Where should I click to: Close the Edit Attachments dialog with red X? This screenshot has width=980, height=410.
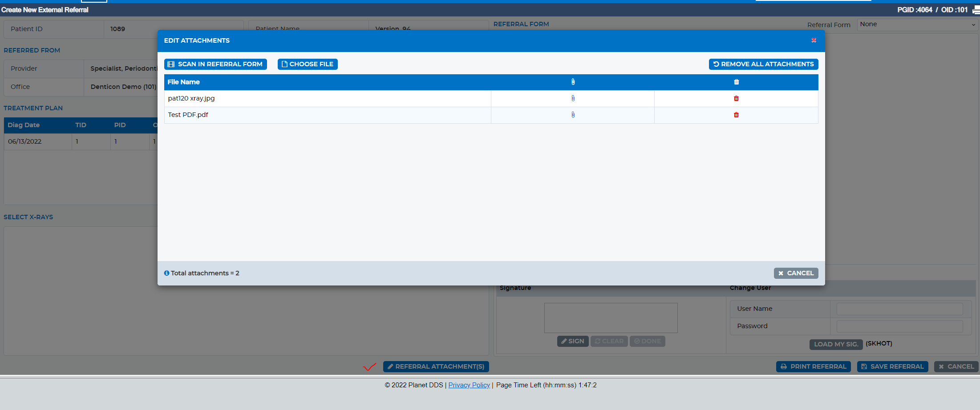click(814, 40)
